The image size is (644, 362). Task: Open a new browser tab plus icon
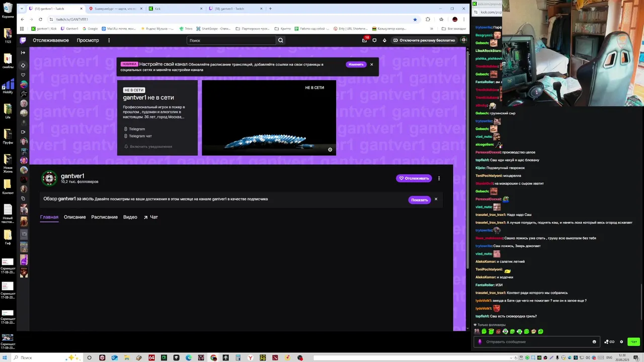pyautogui.click(x=270, y=9)
